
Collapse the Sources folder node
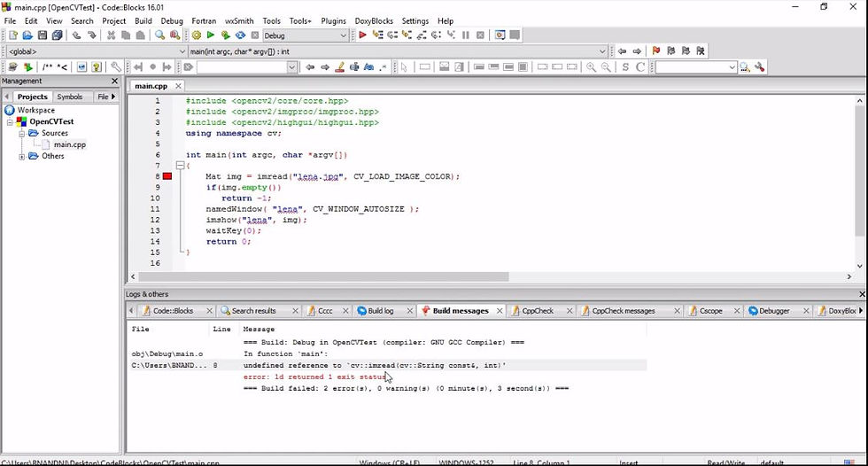21,134
